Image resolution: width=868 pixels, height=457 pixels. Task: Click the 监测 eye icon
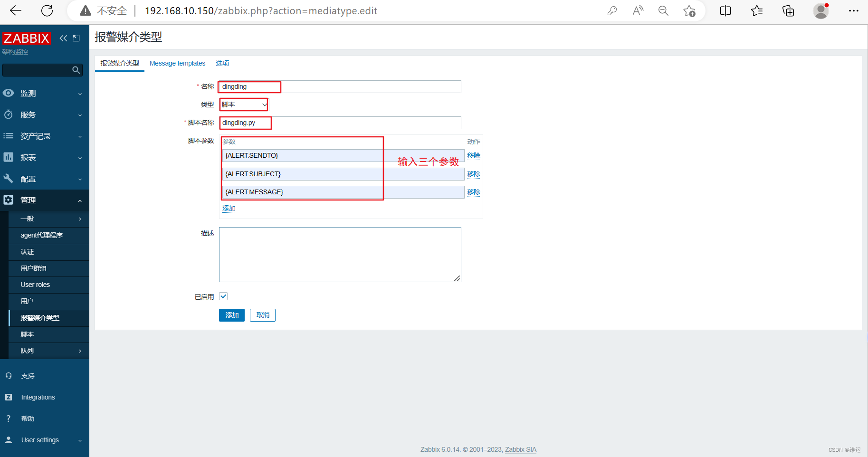point(9,93)
